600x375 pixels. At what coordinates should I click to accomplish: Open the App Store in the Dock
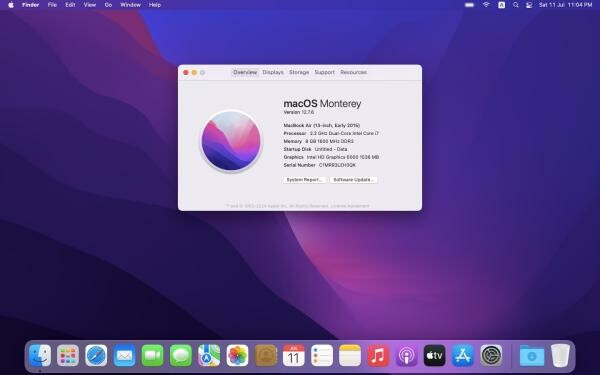463,355
